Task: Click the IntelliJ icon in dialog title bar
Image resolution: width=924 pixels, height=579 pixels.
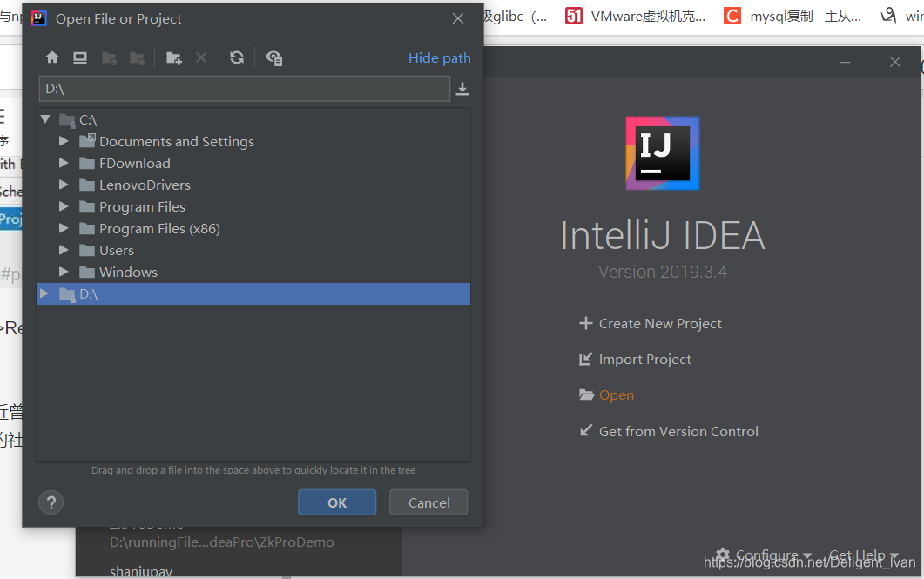Action: pos(39,18)
